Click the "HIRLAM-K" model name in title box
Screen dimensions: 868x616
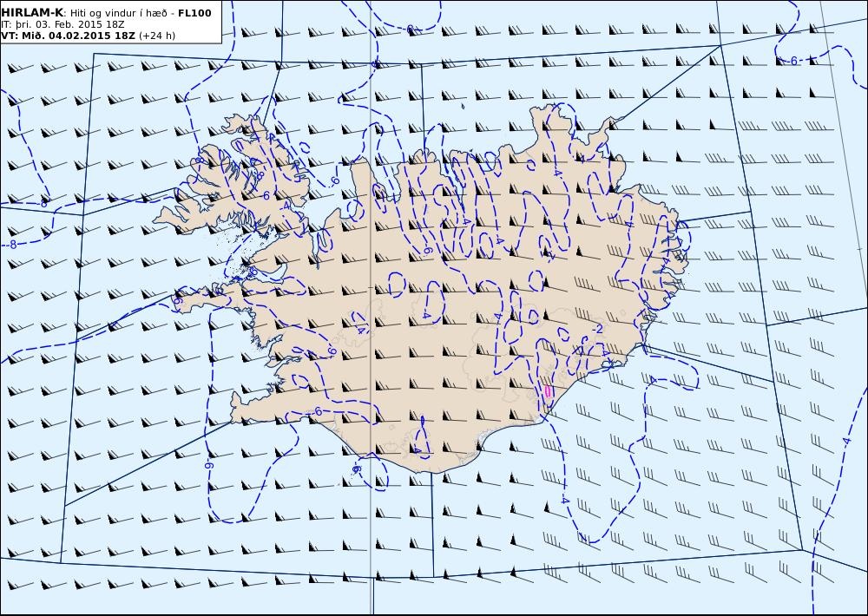(x=32, y=13)
